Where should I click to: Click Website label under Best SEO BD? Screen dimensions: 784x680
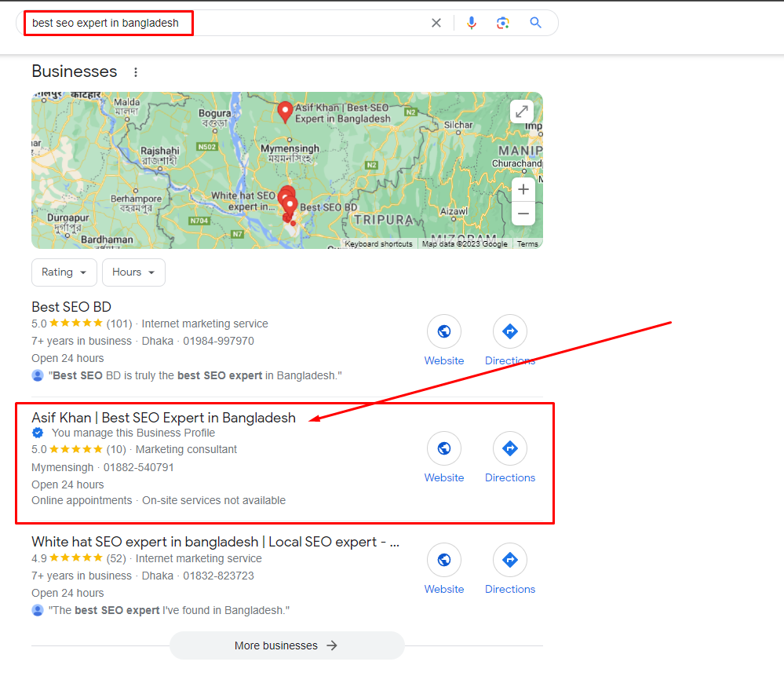[x=444, y=360]
